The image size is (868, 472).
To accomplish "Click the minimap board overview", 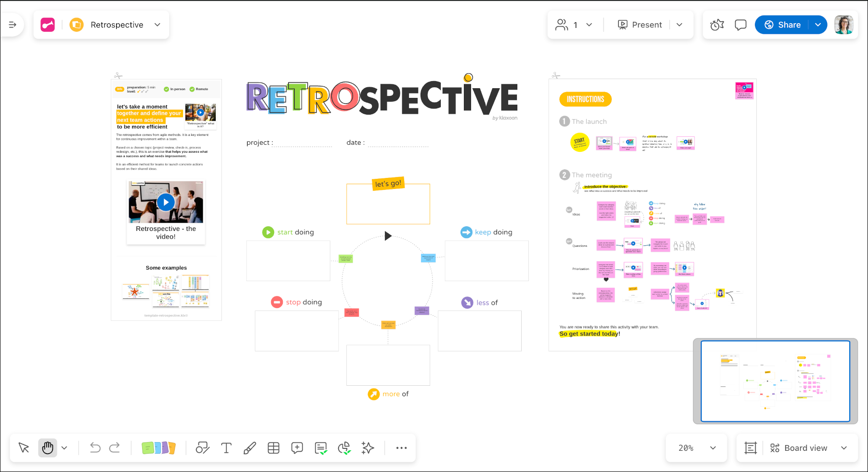I will click(x=775, y=381).
